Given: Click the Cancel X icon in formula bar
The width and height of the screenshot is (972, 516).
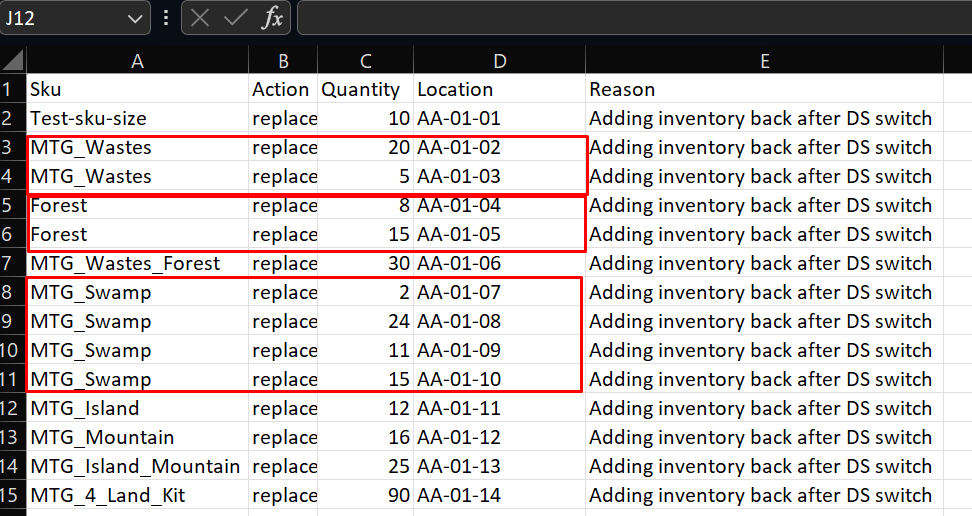Looking at the screenshot, I should point(200,18).
